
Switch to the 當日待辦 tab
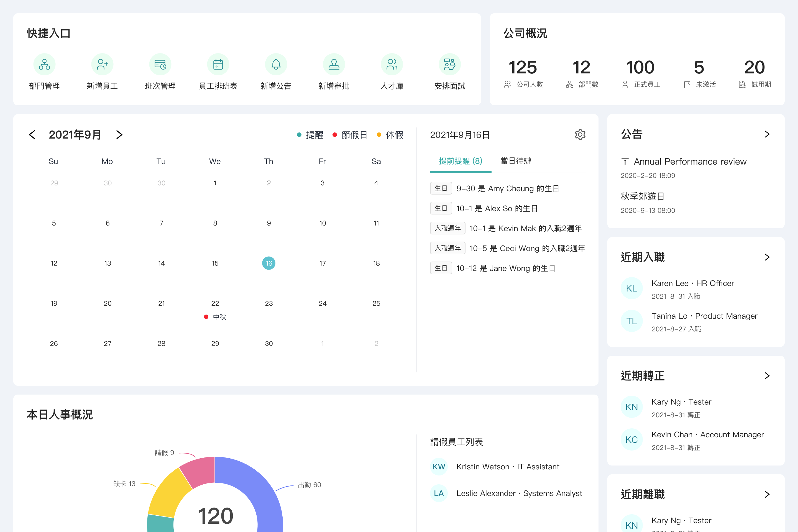click(516, 161)
